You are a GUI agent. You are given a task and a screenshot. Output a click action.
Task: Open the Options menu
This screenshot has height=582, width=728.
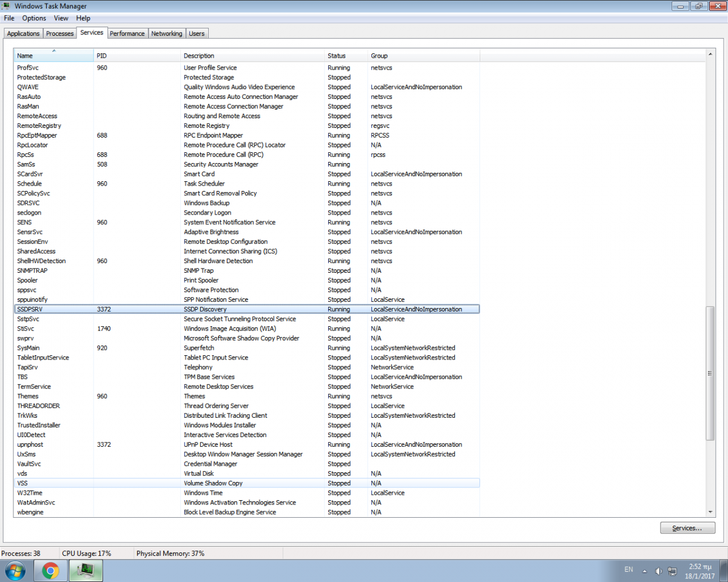coord(34,18)
